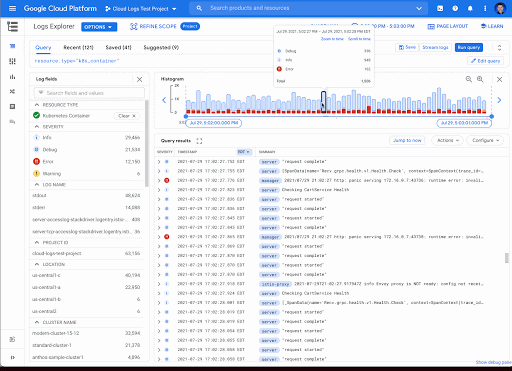Viewport: 512px width, 371px height.
Task: Open the Configure dropdown
Action: point(485,140)
